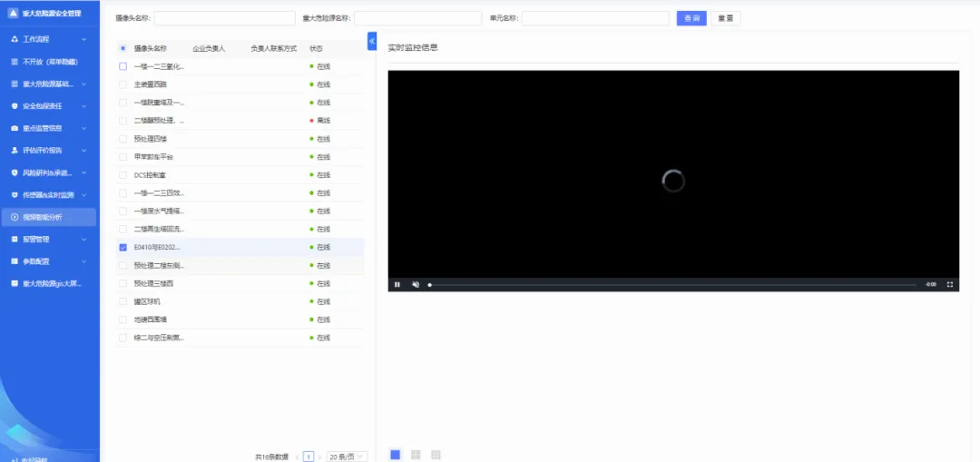Click the 安全包保责任 shield icon
980x462 pixels.
15,106
